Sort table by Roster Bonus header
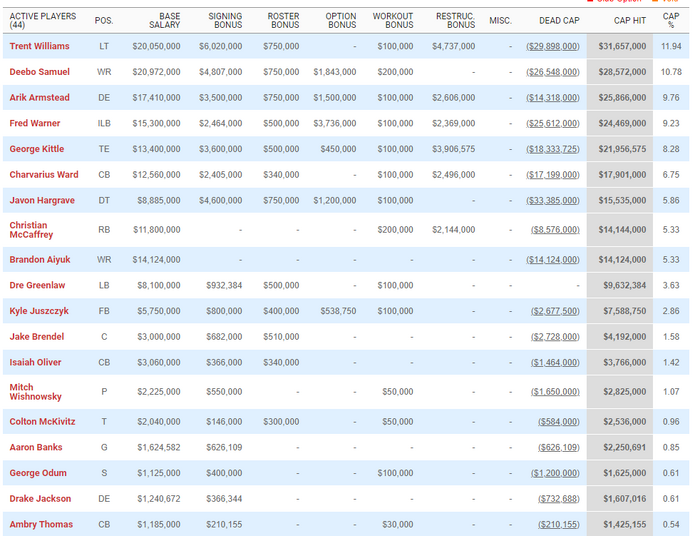This screenshot has width=700, height=536. [x=283, y=21]
